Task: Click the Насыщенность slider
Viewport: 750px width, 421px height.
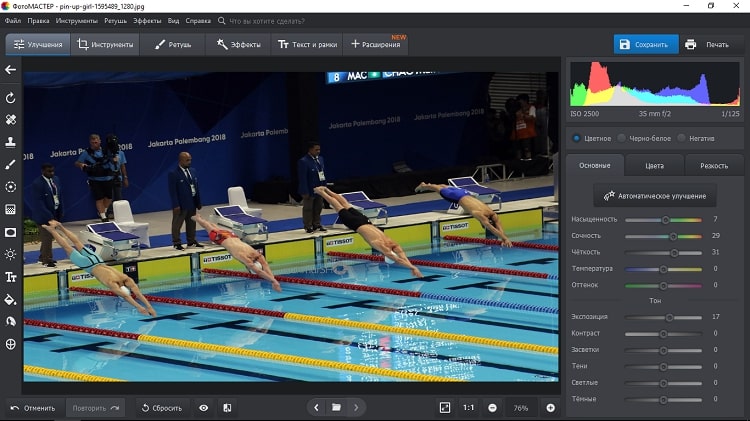Action: 663,219
